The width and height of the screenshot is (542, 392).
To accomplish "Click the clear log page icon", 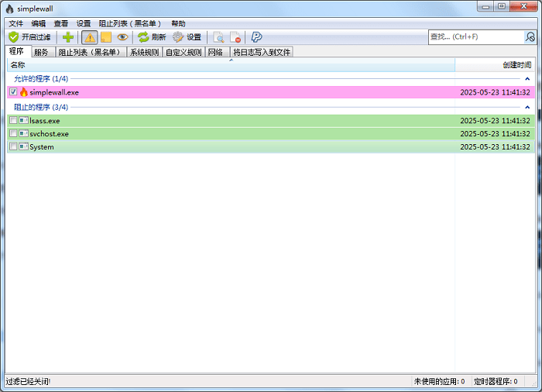I will pyautogui.click(x=236, y=37).
